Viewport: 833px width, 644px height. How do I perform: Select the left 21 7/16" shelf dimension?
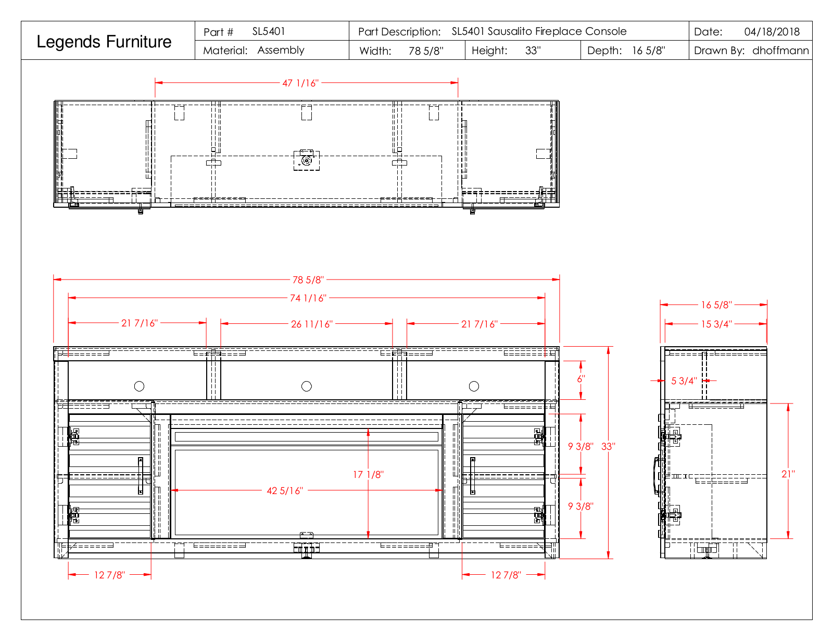coord(140,323)
